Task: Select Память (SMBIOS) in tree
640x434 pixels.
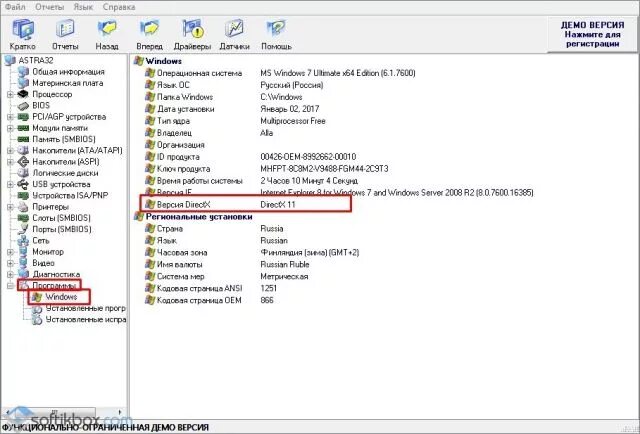Action: click(x=64, y=139)
